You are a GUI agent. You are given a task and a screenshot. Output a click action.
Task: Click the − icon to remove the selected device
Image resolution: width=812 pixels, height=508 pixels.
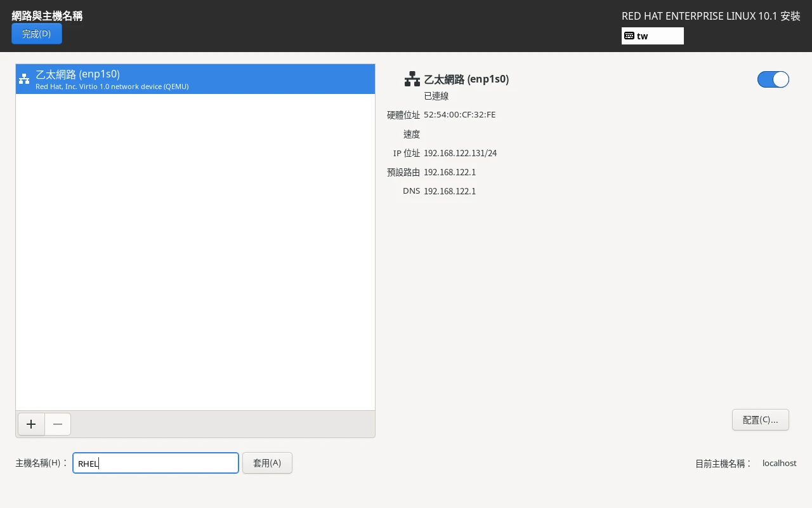point(58,424)
